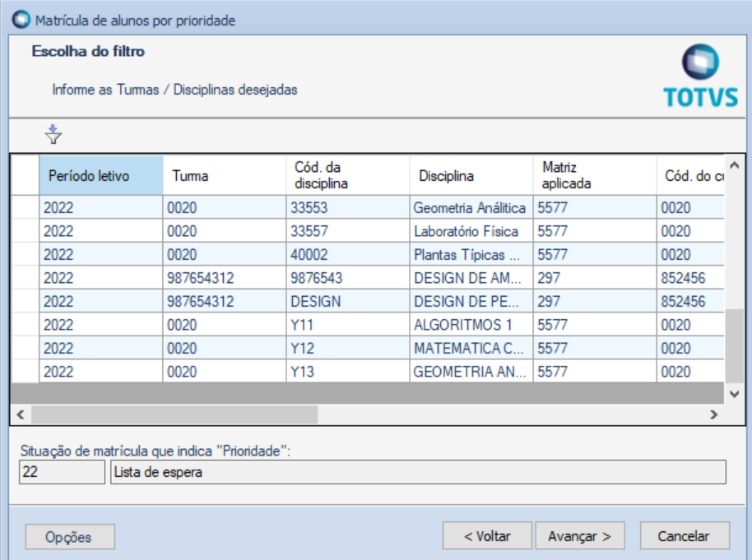The image size is (752, 560).
Task: Click Turma 0020 in Y13 row
Action: (x=225, y=372)
